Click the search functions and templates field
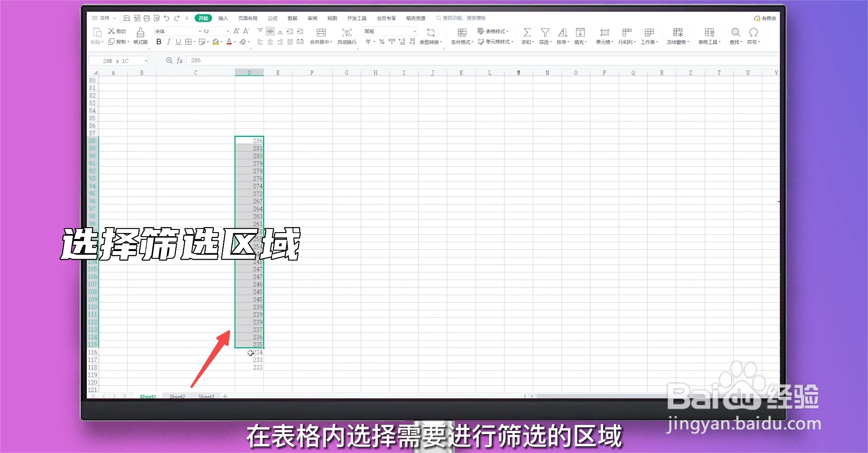The image size is (868, 453). pyautogui.click(x=461, y=18)
